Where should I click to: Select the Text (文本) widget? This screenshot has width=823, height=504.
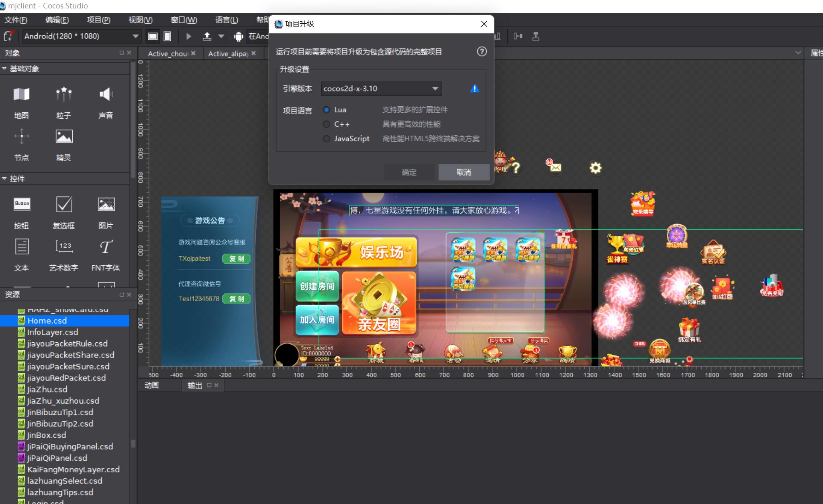pyautogui.click(x=21, y=255)
